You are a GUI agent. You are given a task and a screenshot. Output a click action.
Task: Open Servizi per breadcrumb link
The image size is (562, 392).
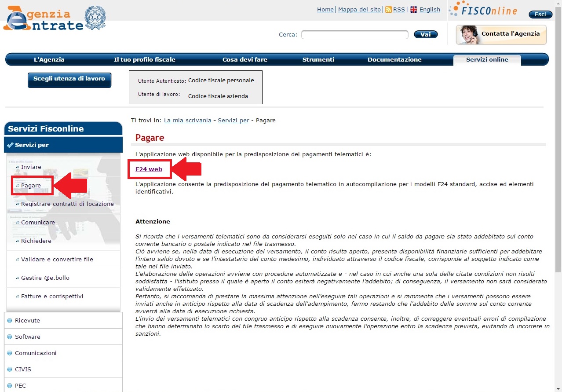coord(234,120)
